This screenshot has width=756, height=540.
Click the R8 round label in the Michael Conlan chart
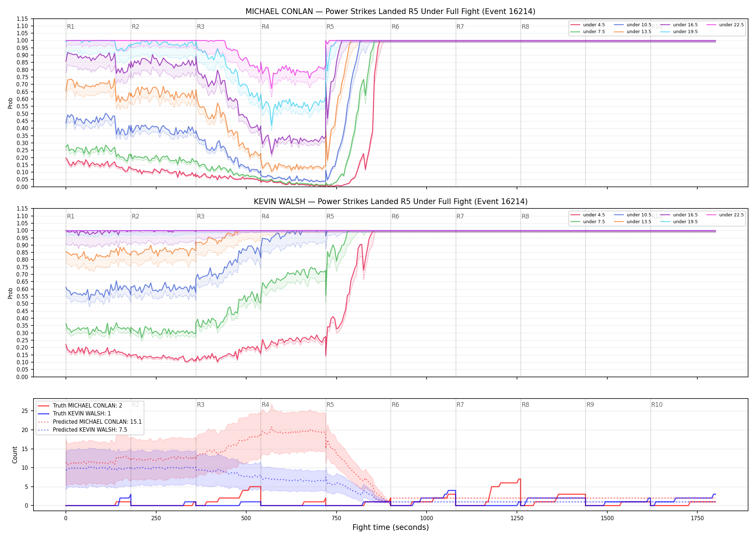click(x=525, y=27)
